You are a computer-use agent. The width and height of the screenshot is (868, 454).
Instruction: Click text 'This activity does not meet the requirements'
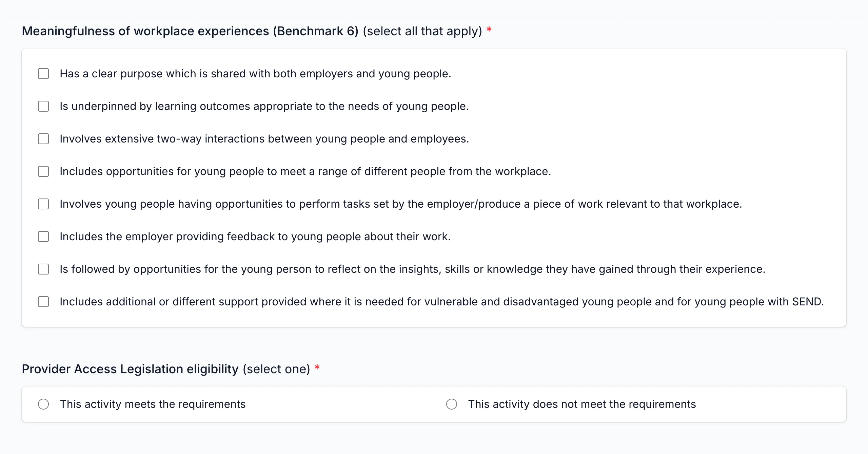582,404
